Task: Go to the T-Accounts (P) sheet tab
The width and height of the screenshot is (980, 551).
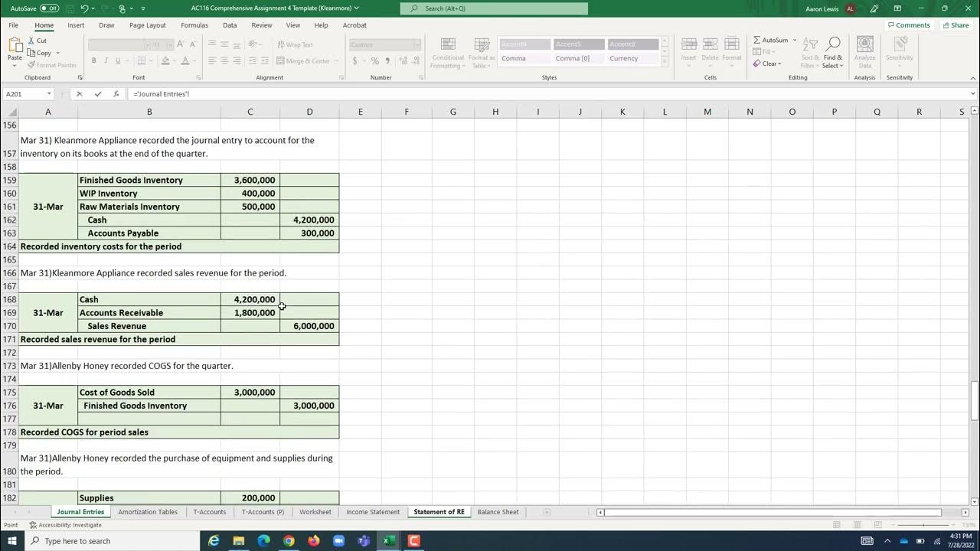Action: [263, 512]
